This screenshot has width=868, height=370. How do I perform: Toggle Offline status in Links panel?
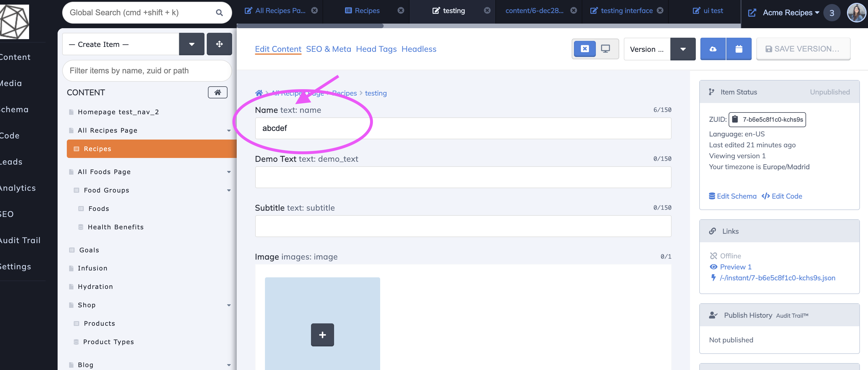pos(713,255)
